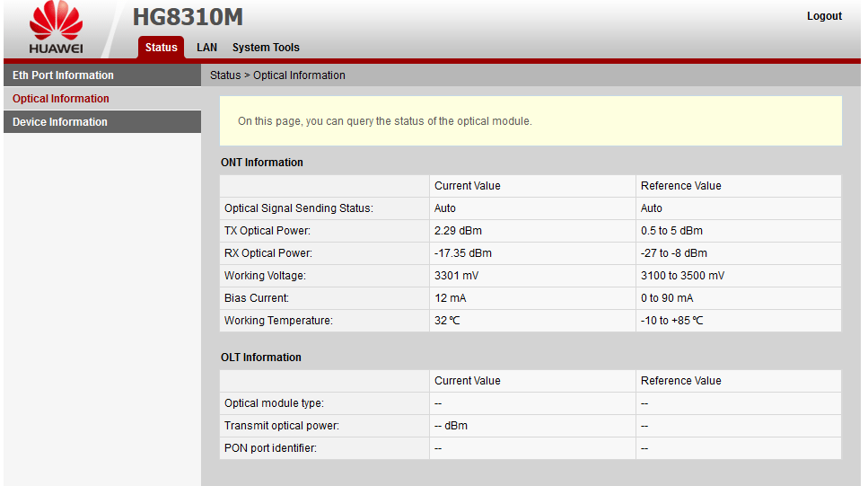Screen dimensions: 868x486
Task: Open the Status tab
Action: 161,48
